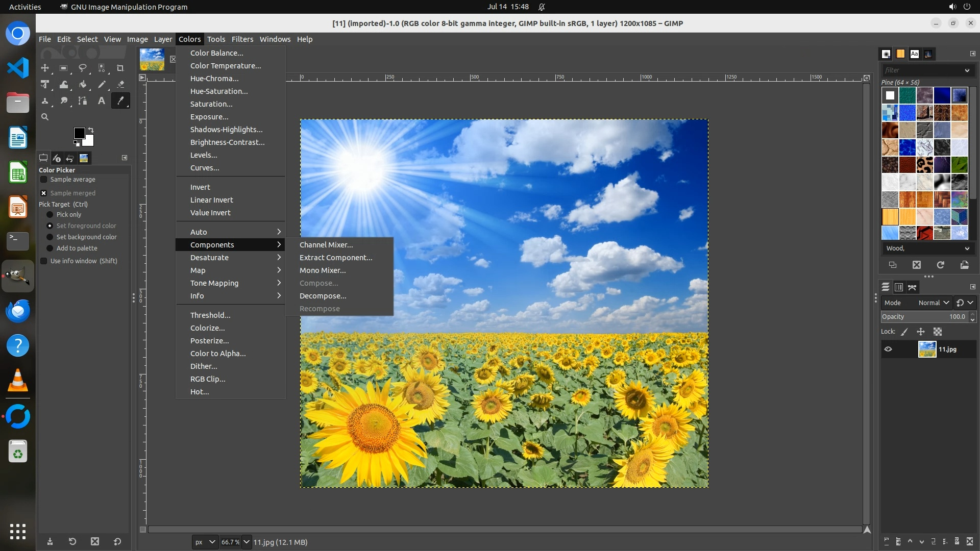Select the Eraser tool
Screen dimensions: 980x551
click(120, 85)
